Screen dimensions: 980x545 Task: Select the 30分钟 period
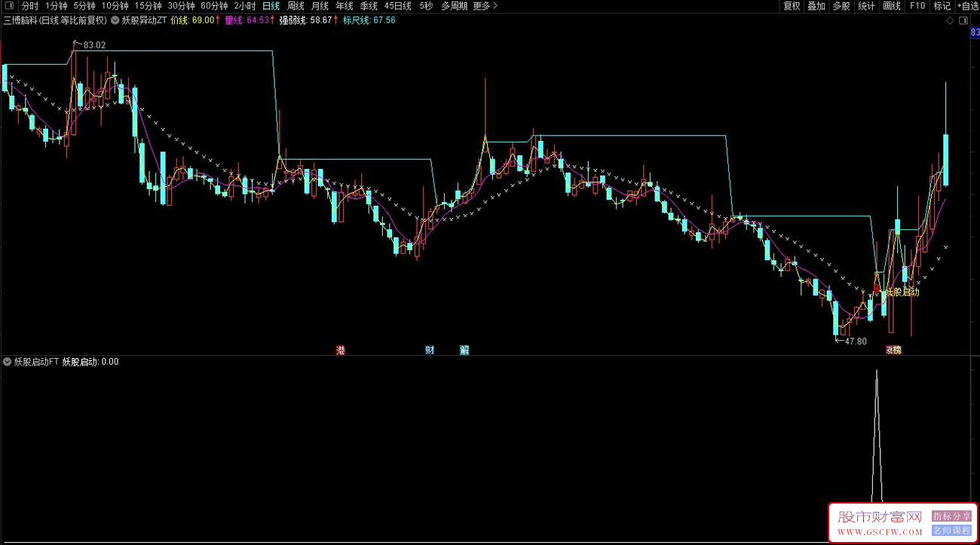click(182, 6)
